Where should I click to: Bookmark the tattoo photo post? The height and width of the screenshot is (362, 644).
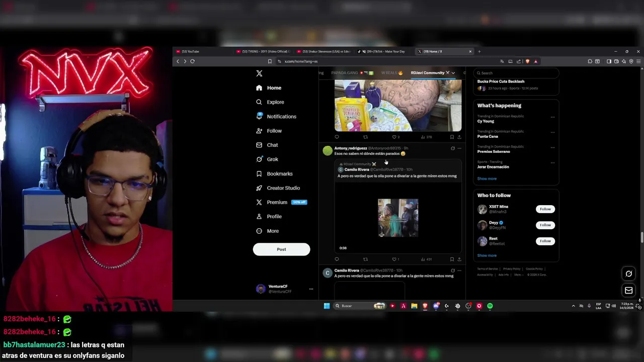pos(452,137)
